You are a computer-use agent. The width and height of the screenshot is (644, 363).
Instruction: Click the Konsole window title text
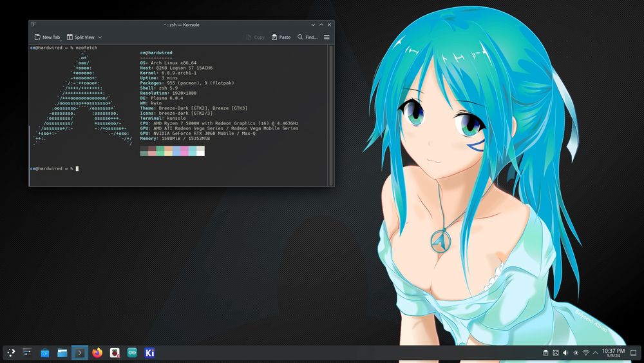(x=182, y=25)
